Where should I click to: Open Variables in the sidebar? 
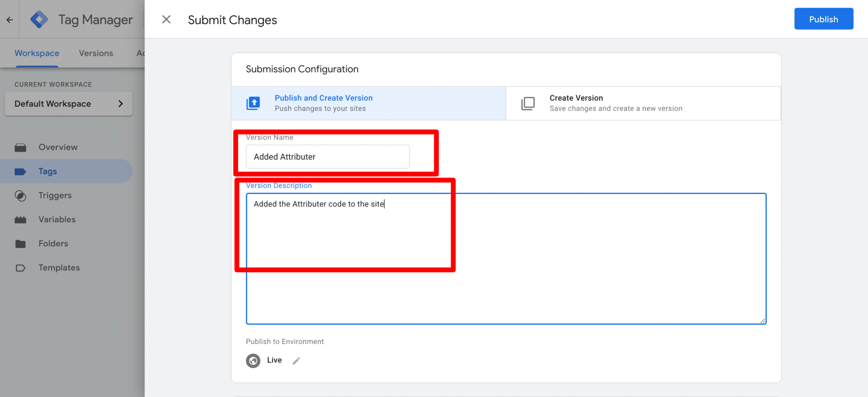coord(57,219)
